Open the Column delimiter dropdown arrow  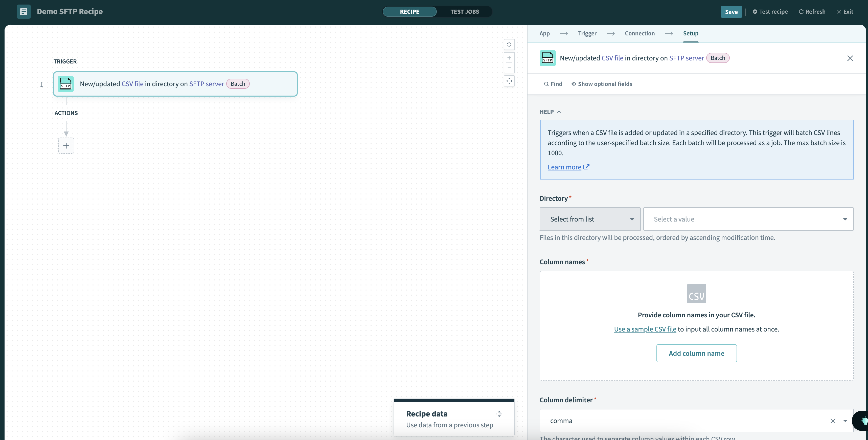[x=845, y=421]
